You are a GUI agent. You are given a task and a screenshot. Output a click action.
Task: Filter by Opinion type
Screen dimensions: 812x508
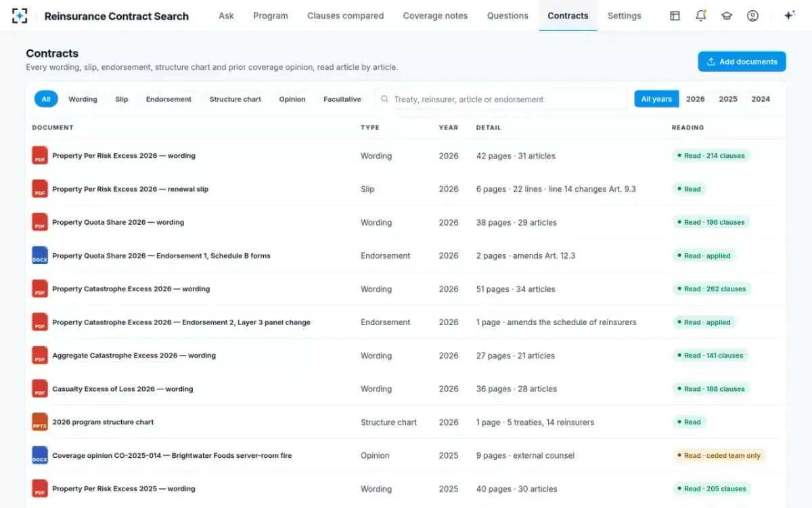pyautogui.click(x=292, y=99)
